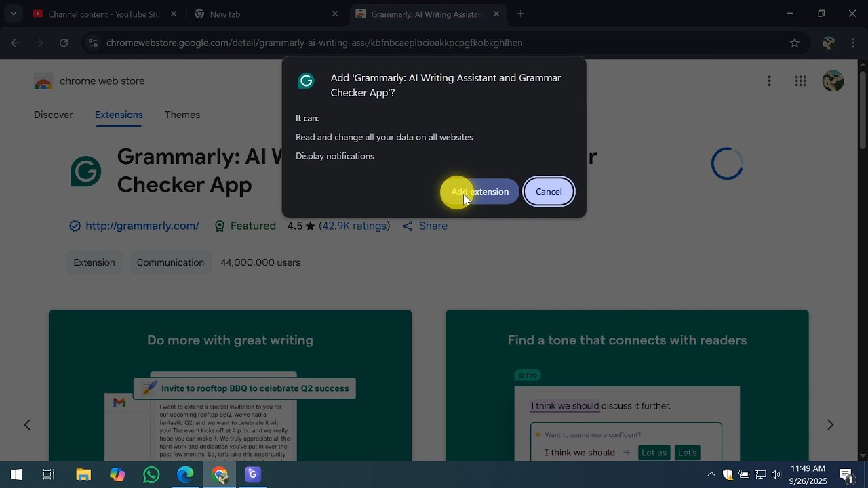Open the tab search dropdown arrow
The image size is (868, 488).
(13, 14)
